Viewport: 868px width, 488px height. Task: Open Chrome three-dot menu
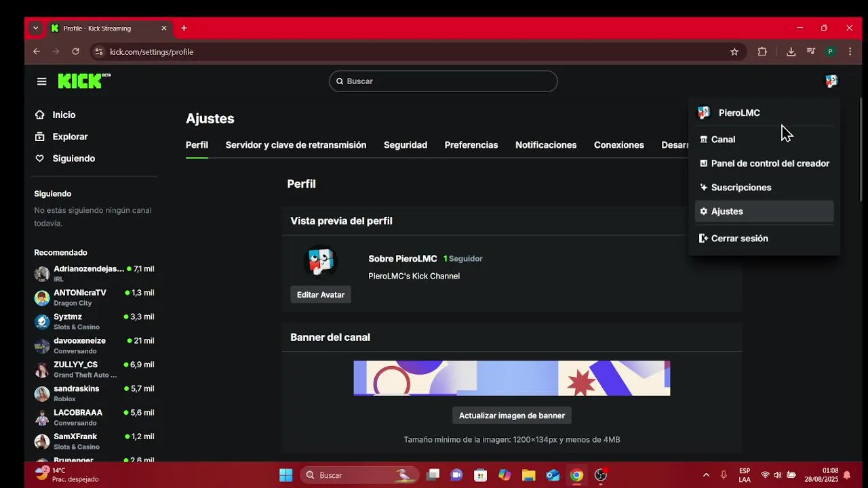point(850,52)
